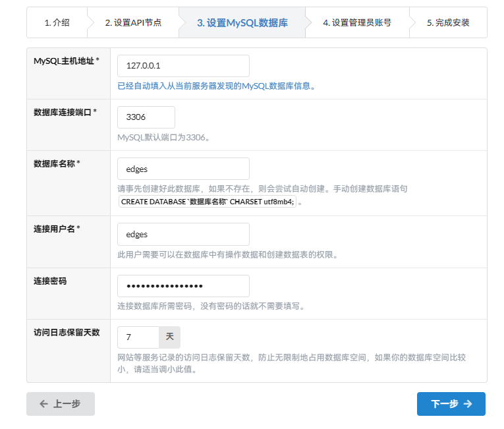
Task: Click the MySQL默认端口为3306 hint text
Action: click(163, 138)
